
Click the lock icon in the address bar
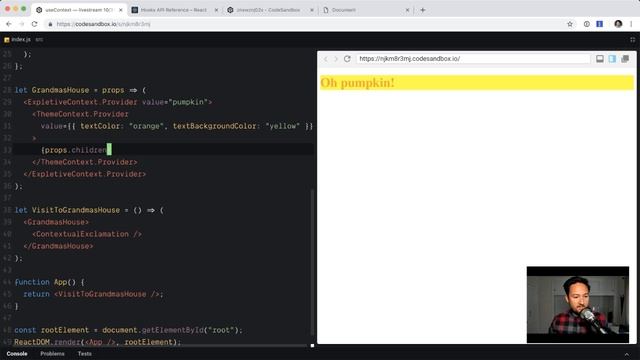coord(50,24)
